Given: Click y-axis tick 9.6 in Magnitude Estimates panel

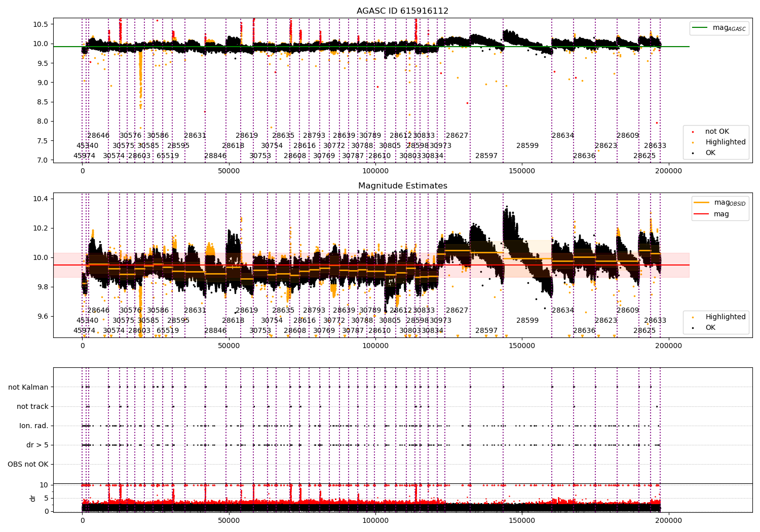Looking at the screenshot, I should pyautogui.click(x=43, y=317).
